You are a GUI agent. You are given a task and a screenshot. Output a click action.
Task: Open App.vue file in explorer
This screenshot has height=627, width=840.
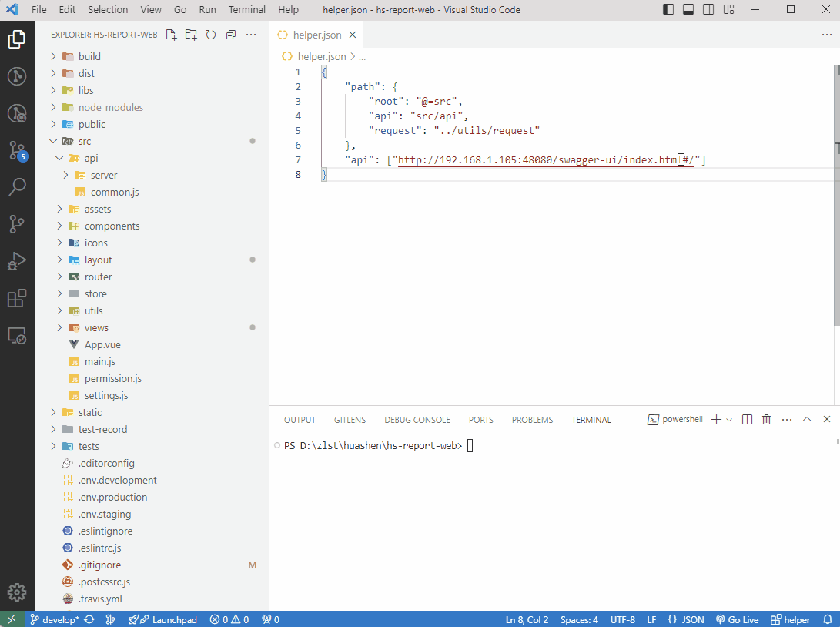pyautogui.click(x=152, y=344)
